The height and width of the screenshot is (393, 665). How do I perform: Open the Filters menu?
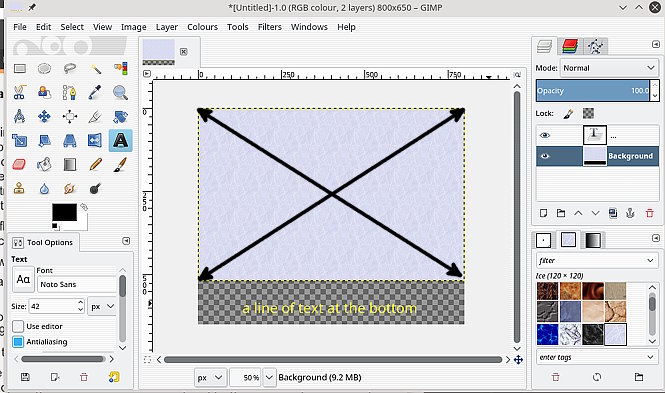270,27
